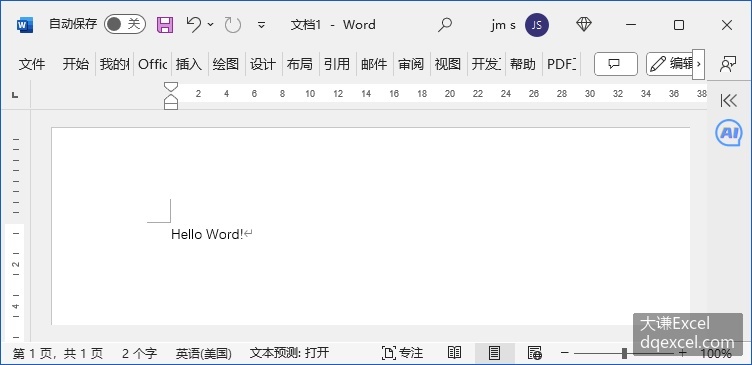Image resolution: width=752 pixels, height=365 pixels.
Task: Open the JS account avatar
Action: [537, 24]
